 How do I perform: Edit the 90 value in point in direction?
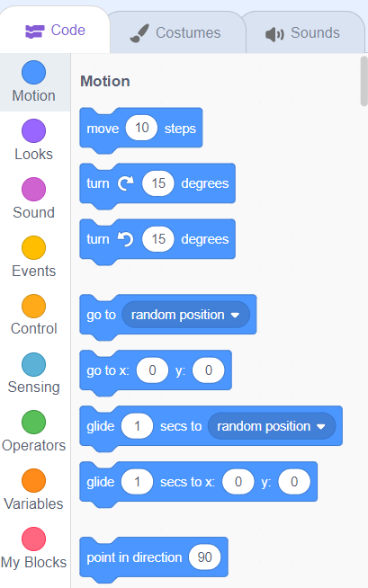point(205,557)
